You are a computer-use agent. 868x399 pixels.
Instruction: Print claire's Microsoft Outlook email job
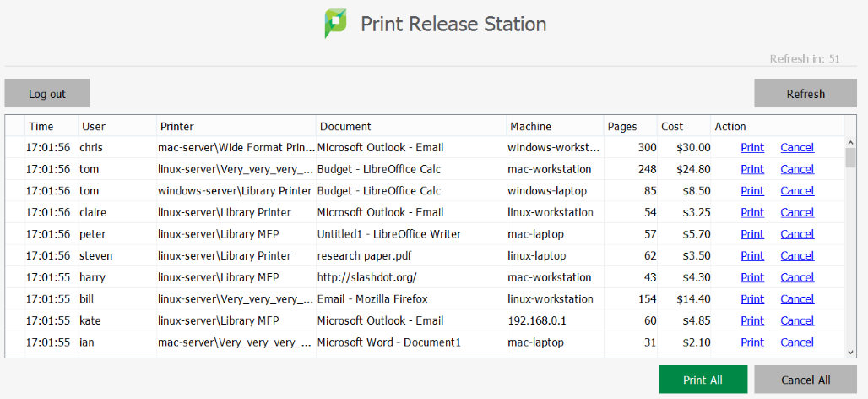coord(751,212)
